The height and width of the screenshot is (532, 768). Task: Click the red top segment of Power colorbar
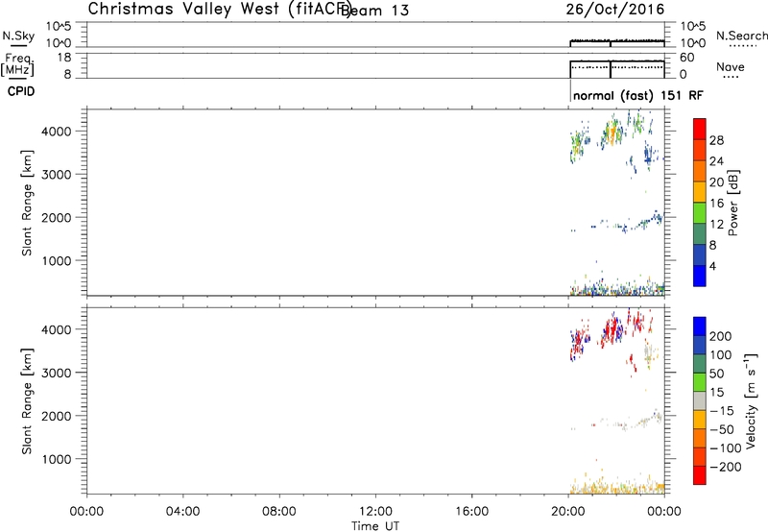point(700,129)
